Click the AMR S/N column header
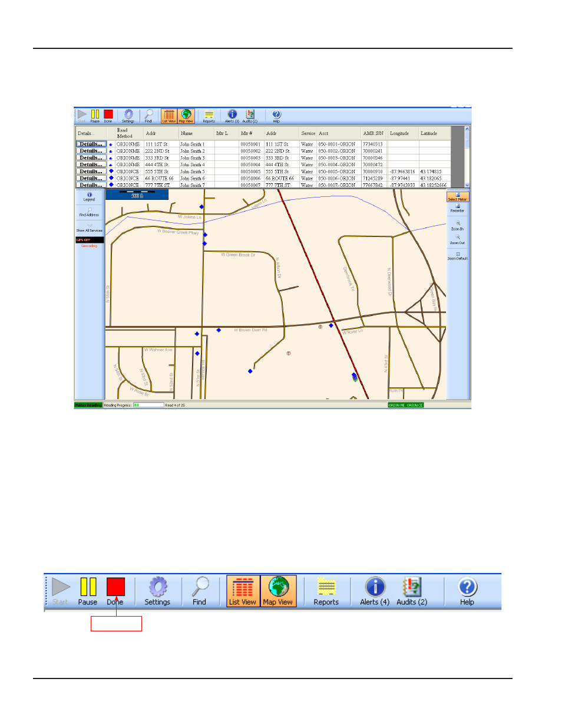This screenshot has width=562, height=728. (374, 133)
